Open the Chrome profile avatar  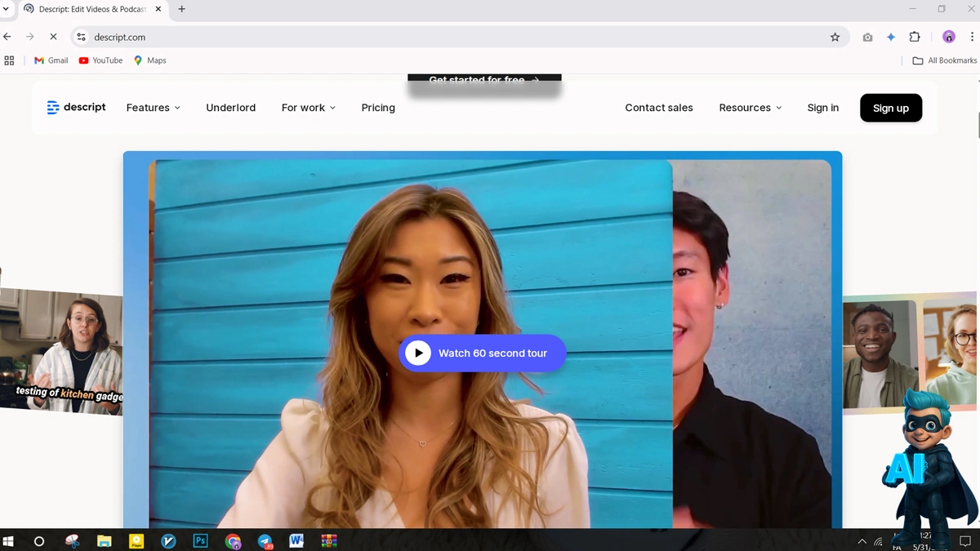tap(948, 37)
